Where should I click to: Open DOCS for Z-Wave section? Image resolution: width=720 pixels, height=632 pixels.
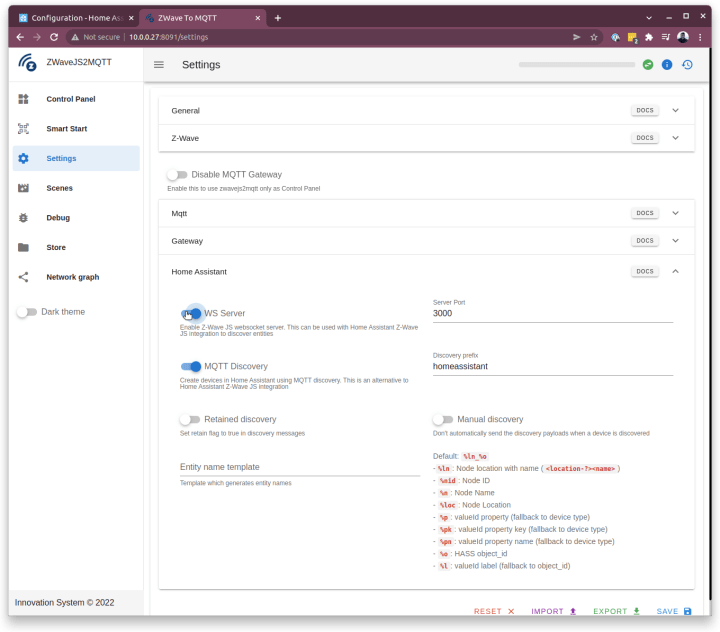pos(645,138)
